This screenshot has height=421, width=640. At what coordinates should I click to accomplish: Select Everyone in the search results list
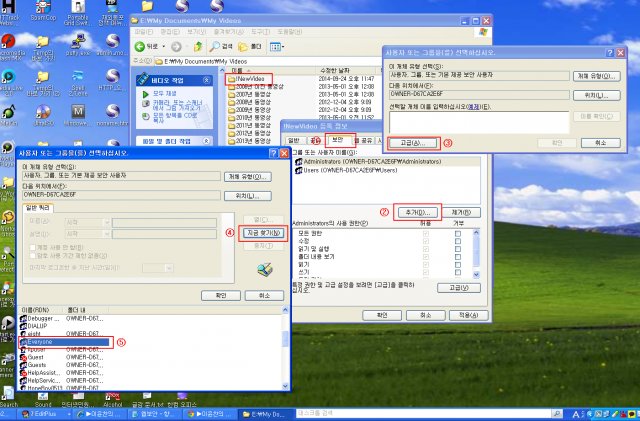click(x=64, y=342)
